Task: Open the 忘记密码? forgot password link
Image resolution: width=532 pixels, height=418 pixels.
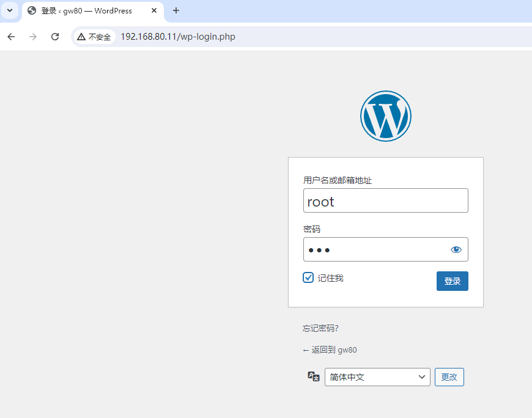Action: pos(320,328)
